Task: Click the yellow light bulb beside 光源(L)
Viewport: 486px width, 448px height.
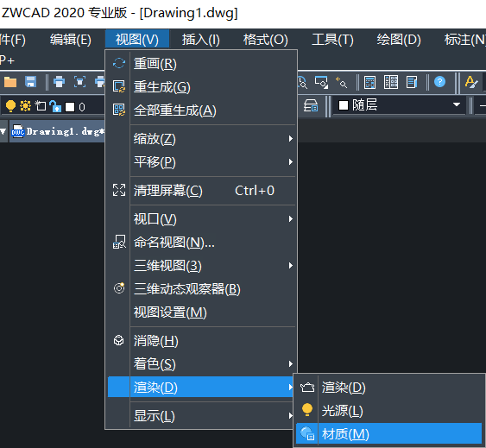Action: pyautogui.click(x=307, y=410)
